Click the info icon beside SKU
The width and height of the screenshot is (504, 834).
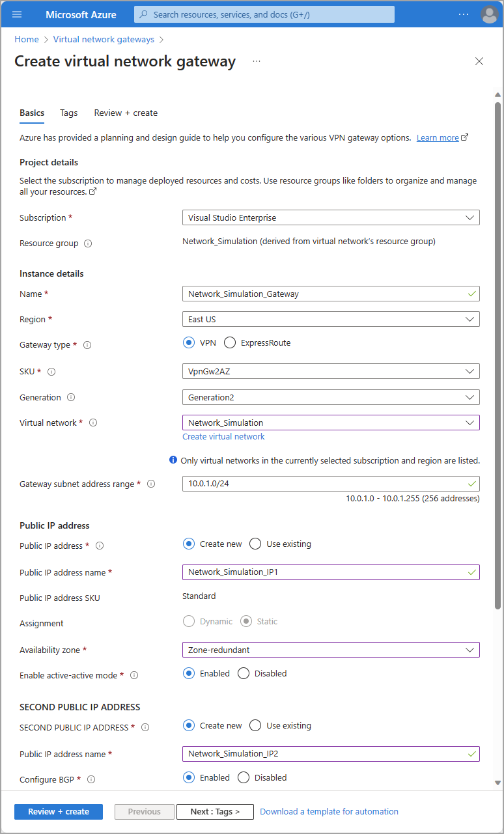[x=51, y=372]
